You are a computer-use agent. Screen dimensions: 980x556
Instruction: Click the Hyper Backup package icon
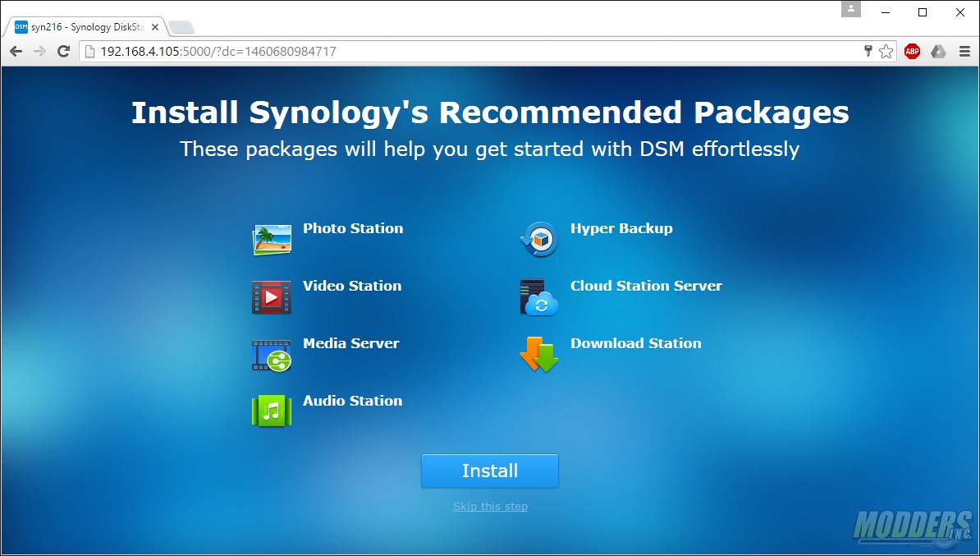tap(538, 240)
